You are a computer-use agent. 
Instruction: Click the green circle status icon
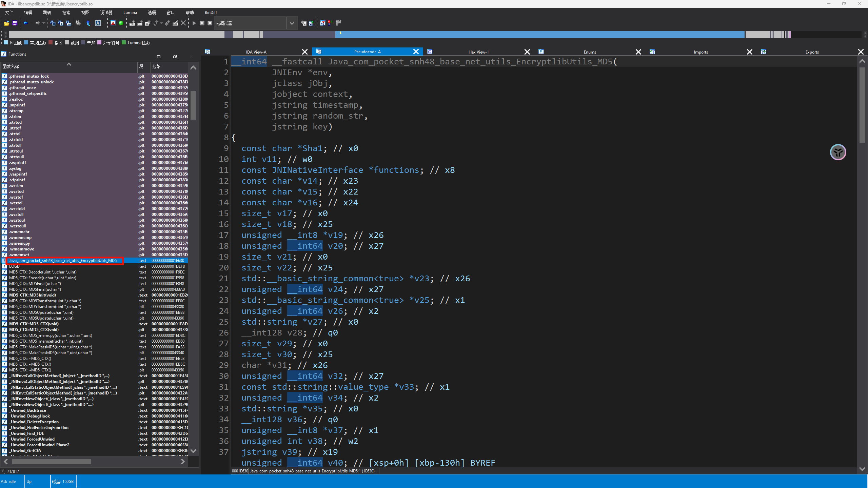(121, 23)
